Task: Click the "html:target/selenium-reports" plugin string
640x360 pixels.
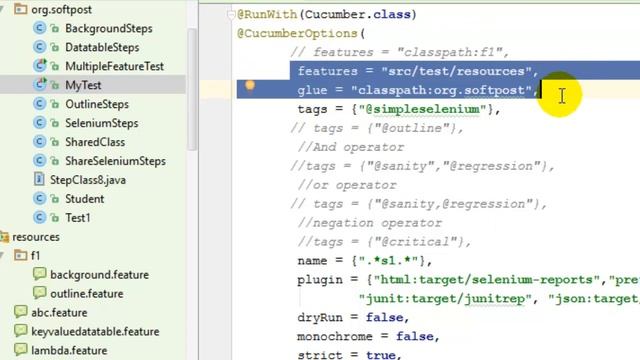Action: tap(487, 280)
